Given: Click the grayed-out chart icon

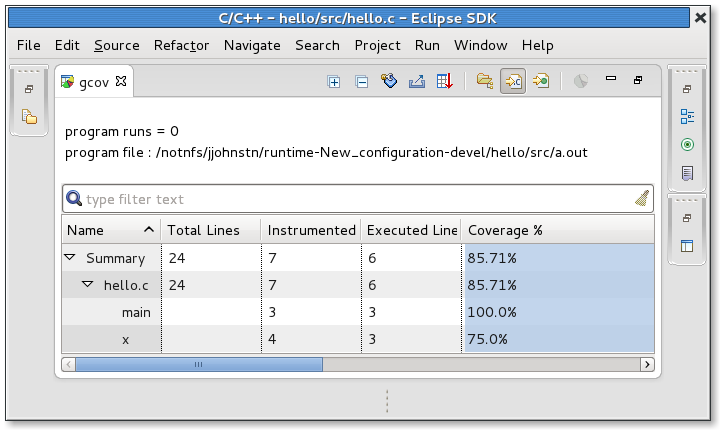Looking at the screenshot, I should coord(580,81).
